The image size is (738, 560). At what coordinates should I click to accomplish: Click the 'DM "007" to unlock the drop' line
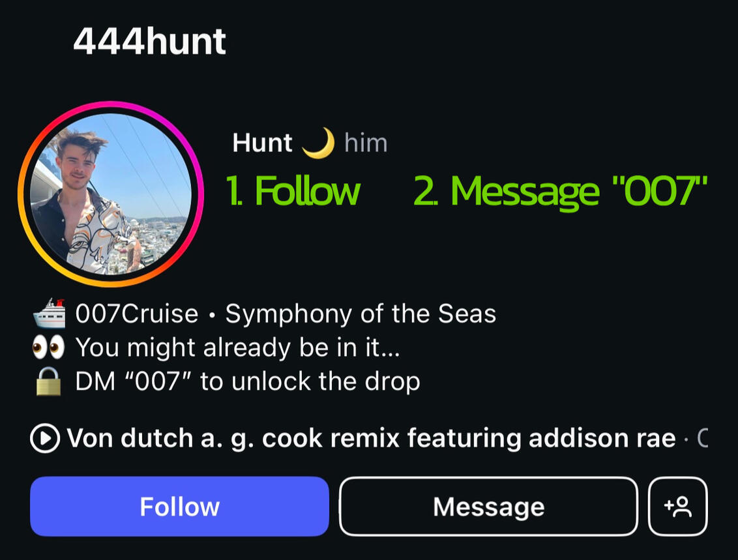point(247,381)
